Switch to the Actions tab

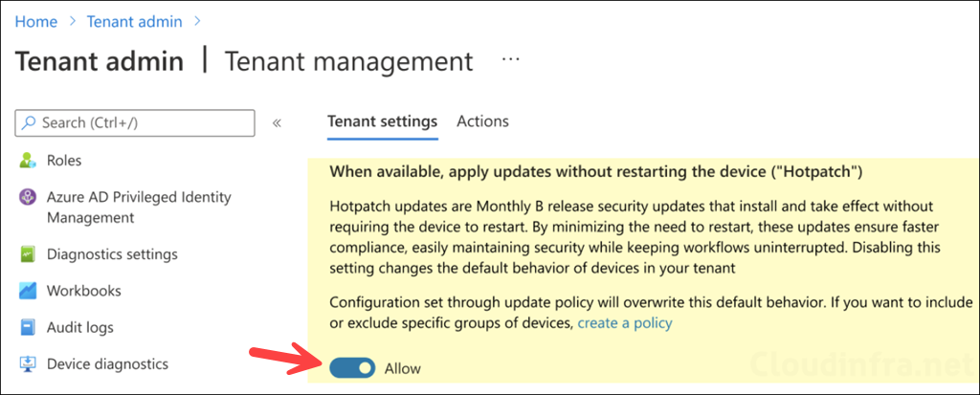coord(482,121)
